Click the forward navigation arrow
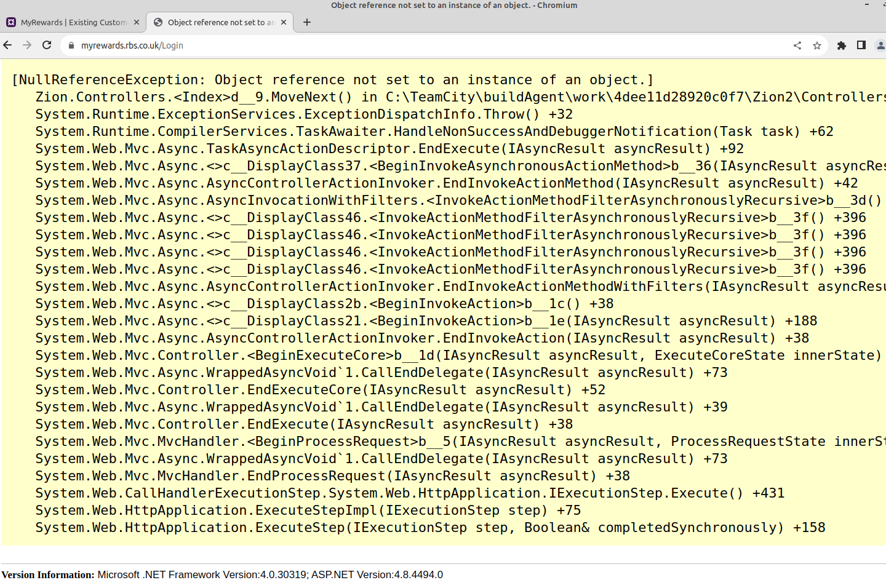886x588 pixels. 27,45
